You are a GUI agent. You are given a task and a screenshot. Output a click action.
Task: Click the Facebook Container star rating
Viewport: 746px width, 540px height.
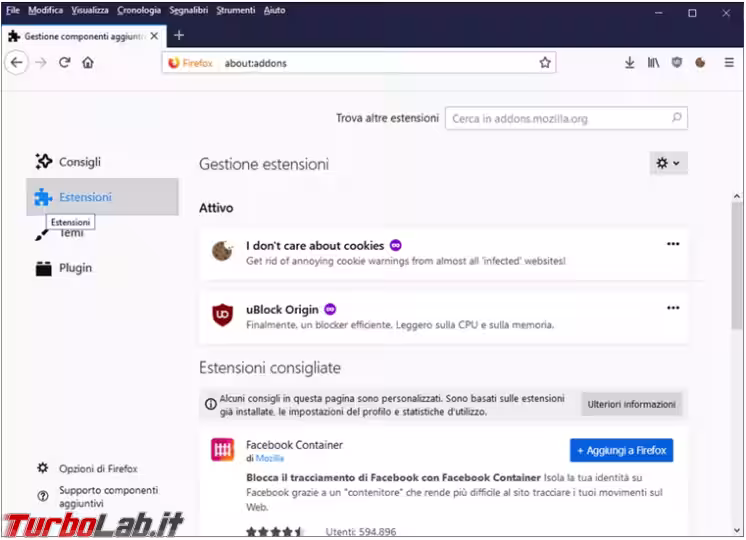tap(274, 532)
